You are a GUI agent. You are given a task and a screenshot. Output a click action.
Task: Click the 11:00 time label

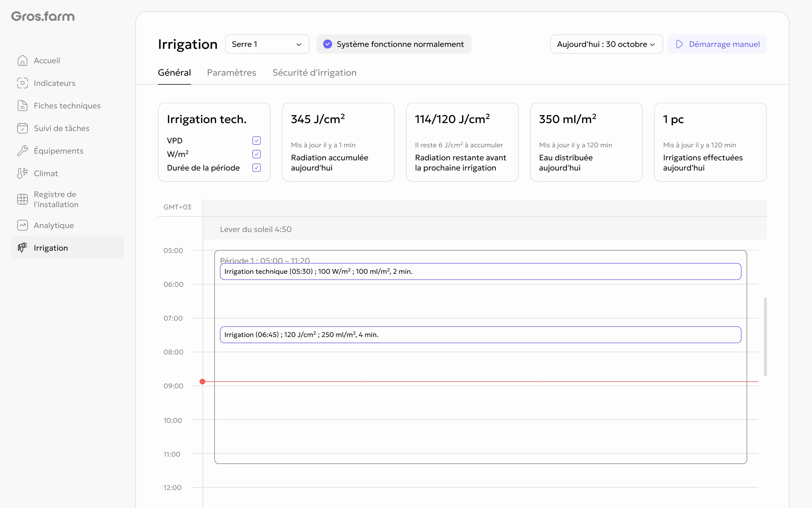(172, 454)
